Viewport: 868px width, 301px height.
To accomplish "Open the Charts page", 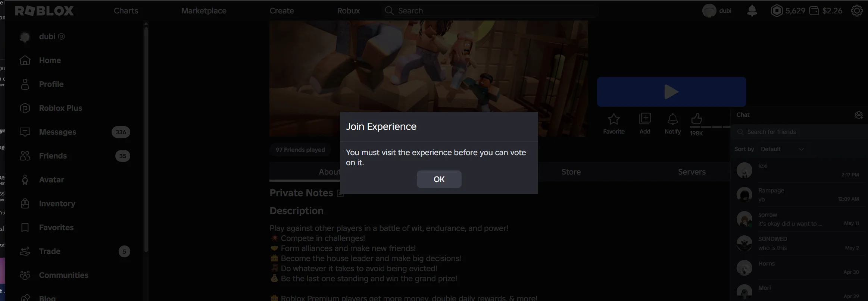I will click(x=126, y=11).
